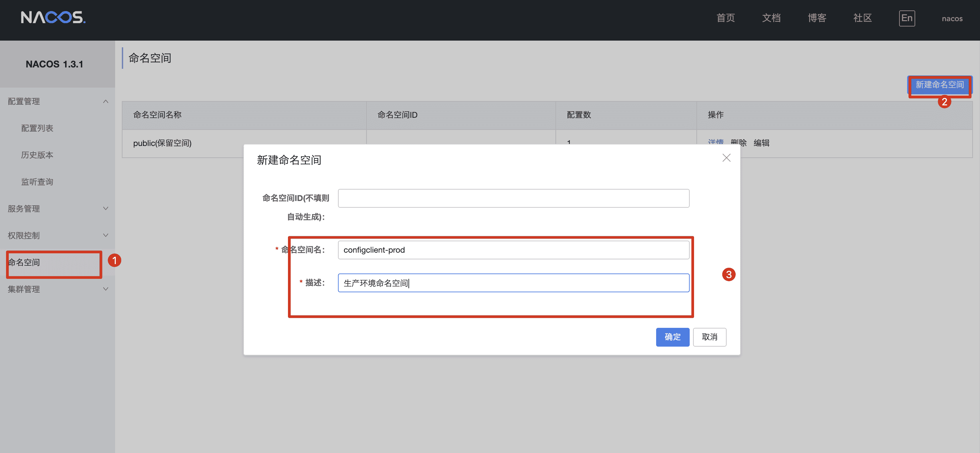Image resolution: width=980 pixels, height=453 pixels.
Task: Switch language with the En button
Action: [x=906, y=18]
